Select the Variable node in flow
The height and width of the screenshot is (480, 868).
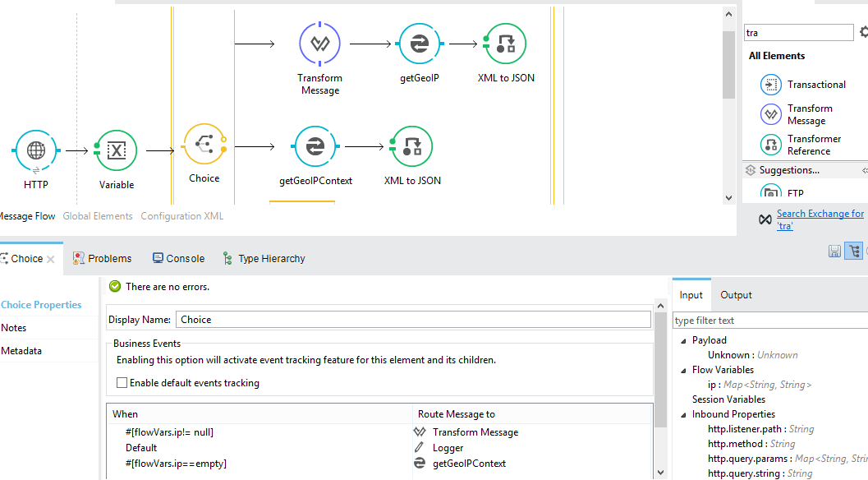tap(117, 150)
